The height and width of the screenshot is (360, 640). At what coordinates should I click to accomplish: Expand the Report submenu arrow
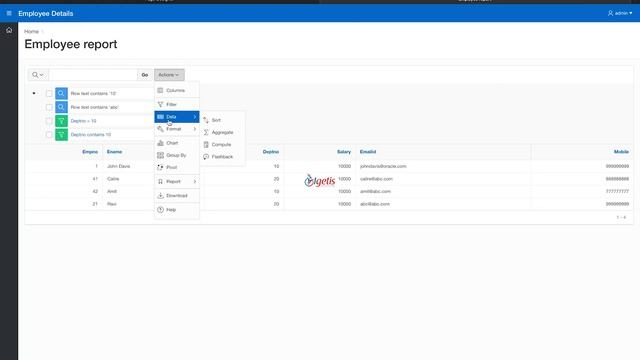195,181
